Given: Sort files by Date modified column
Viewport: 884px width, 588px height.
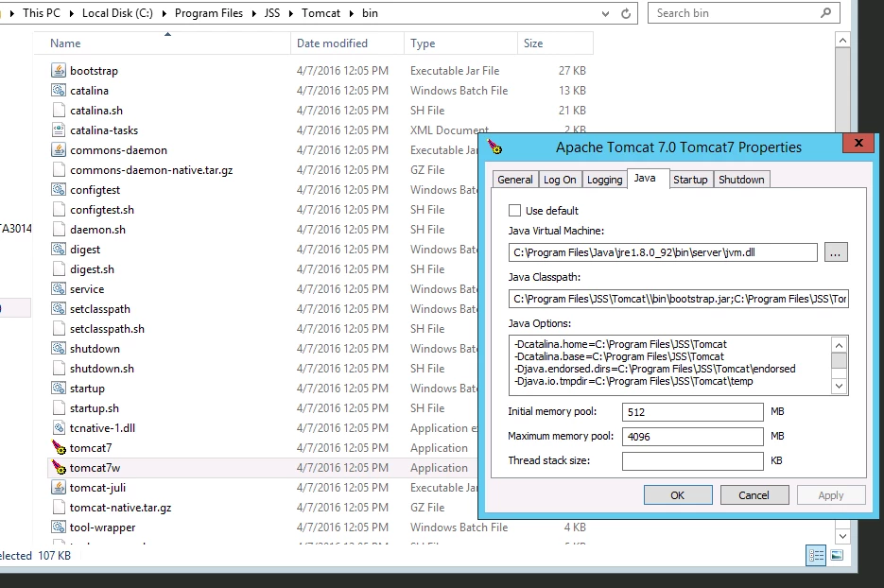Looking at the screenshot, I should click(347, 43).
